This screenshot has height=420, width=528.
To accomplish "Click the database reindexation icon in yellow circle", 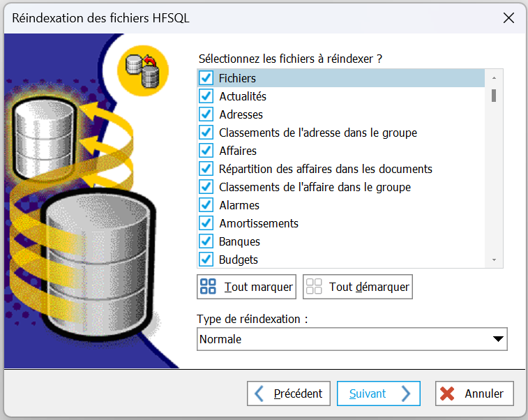I will [x=143, y=70].
